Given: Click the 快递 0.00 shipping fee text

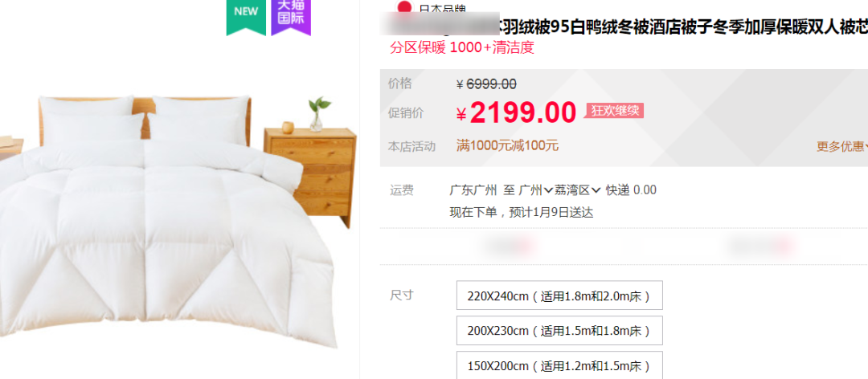Looking at the screenshot, I should 631,191.
